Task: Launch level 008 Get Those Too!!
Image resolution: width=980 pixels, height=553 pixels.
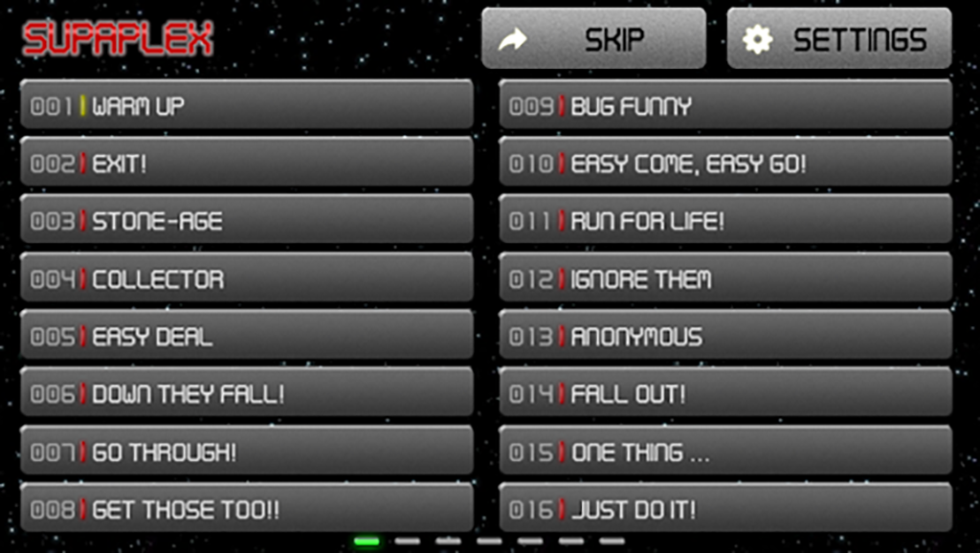Action: point(247,509)
